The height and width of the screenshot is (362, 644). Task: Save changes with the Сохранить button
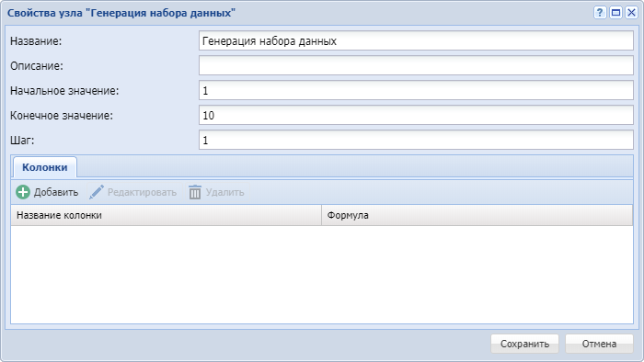[524, 344]
